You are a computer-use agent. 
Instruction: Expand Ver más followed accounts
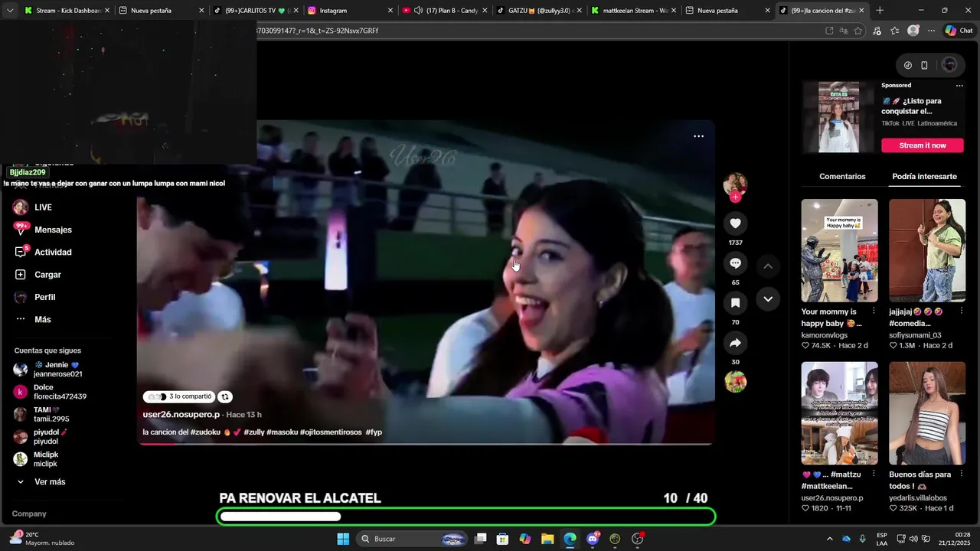(41, 482)
